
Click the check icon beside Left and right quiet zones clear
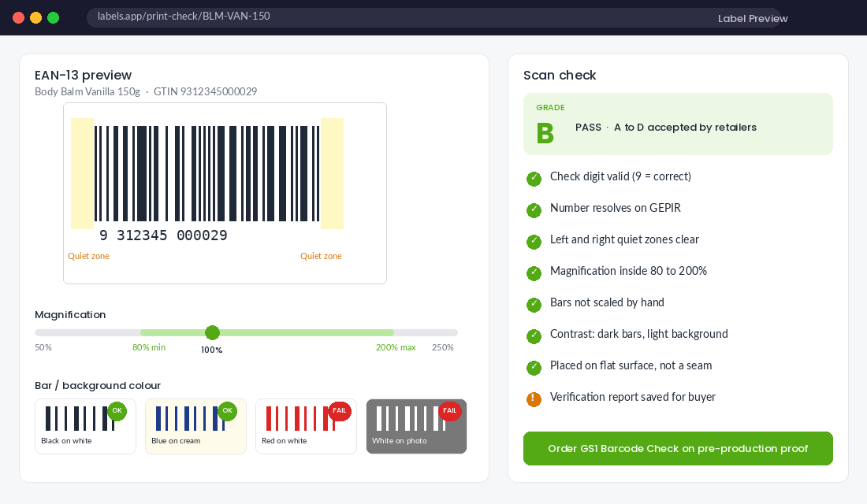pos(534,242)
